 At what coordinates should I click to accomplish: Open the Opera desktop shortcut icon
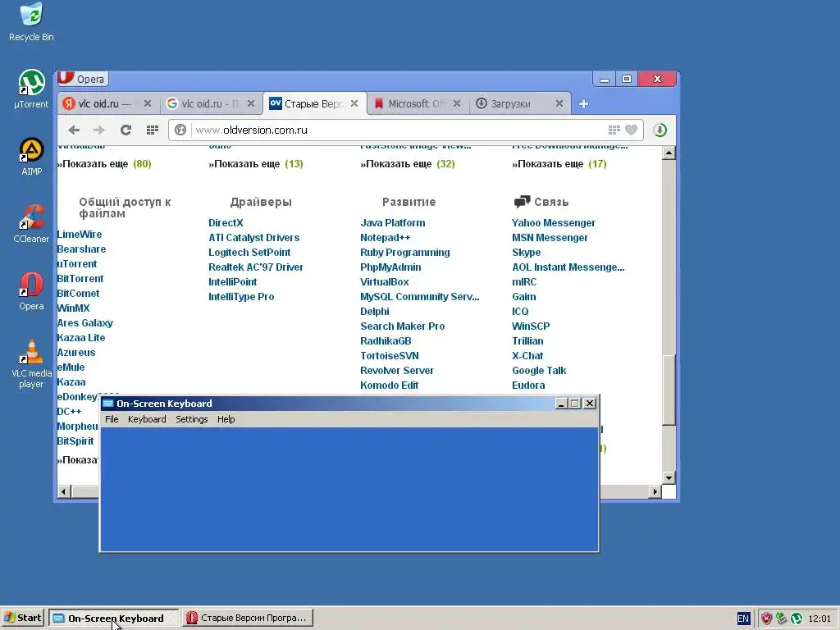pos(31,291)
